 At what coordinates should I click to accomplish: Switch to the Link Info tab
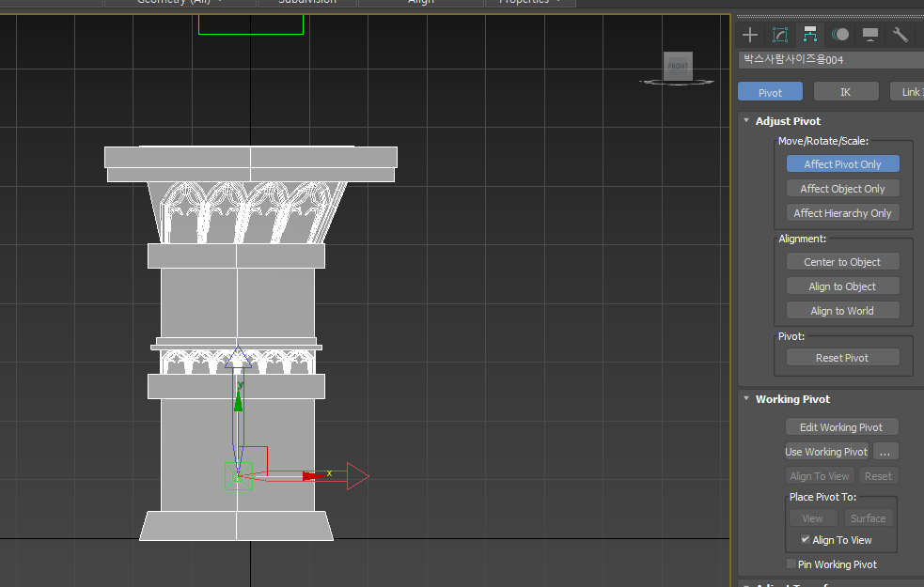(x=907, y=92)
